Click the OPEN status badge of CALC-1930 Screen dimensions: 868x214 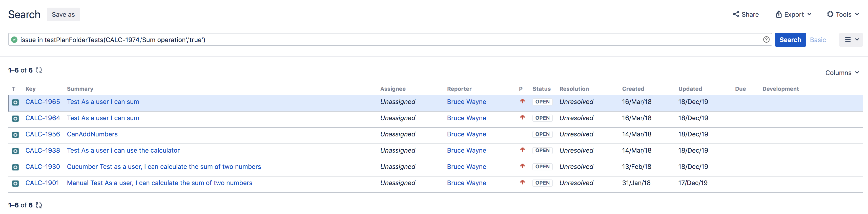(543, 166)
